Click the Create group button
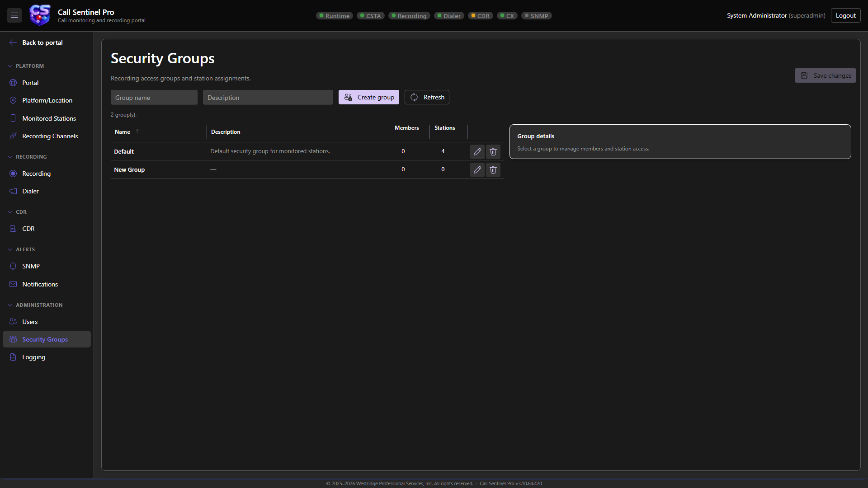 [369, 97]
